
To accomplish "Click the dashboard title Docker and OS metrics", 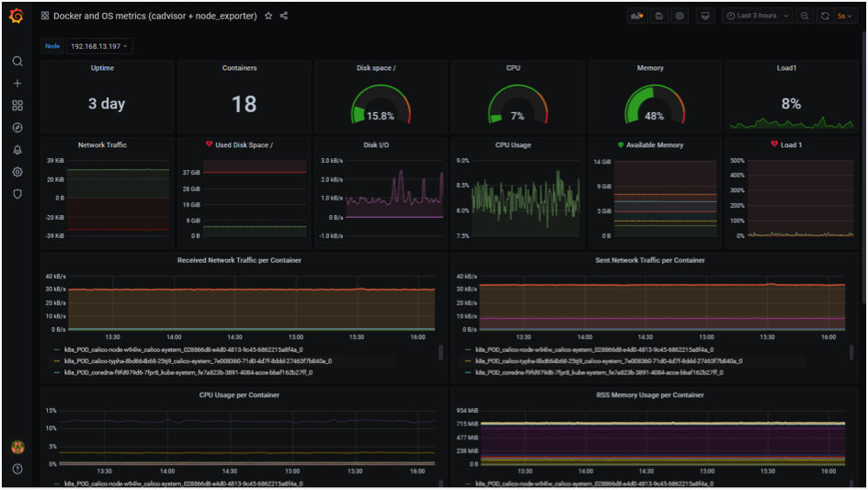I will 155,16.
